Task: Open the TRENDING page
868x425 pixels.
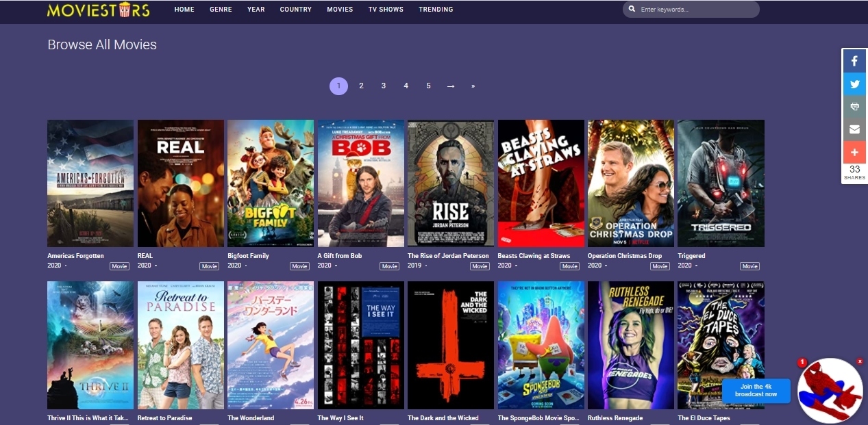Action: (x=436, y=10)
